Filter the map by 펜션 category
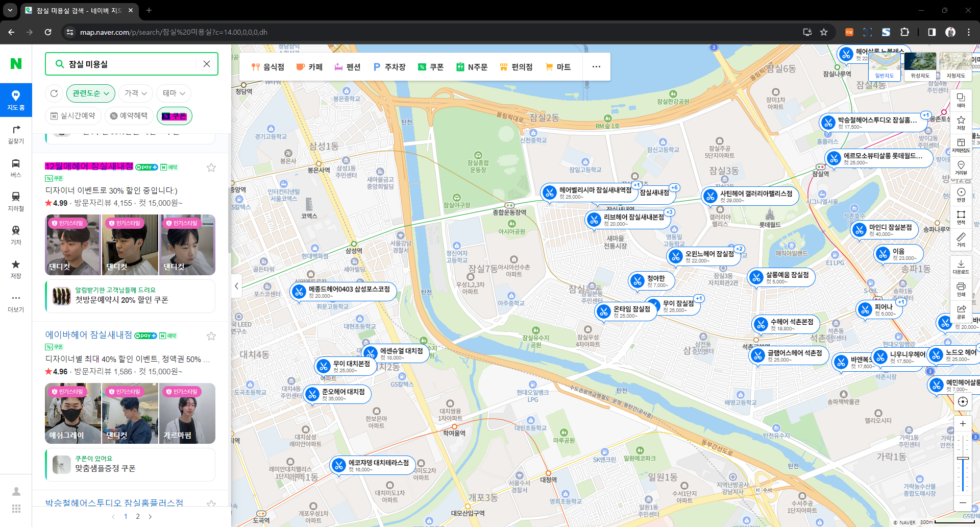The height and width of the screenshot is (527, 980). point(348,67)
